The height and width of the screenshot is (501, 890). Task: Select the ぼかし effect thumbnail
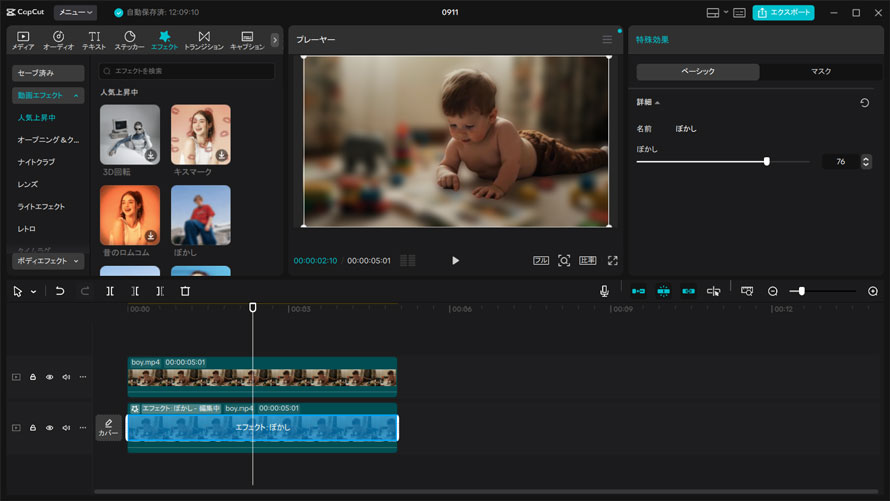[x=201, y=215]
